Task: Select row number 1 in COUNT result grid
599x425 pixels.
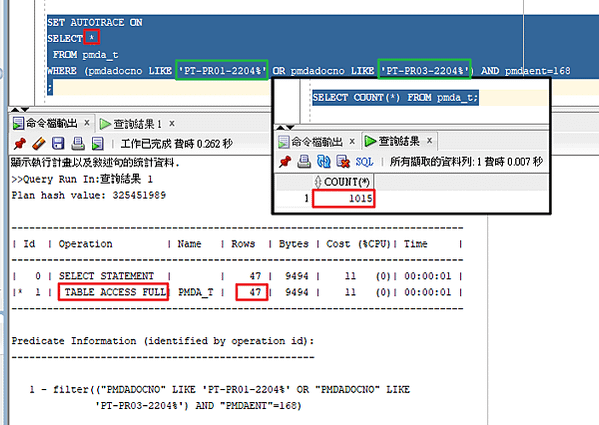Action: pyautogui.click(x=306, y=198)
